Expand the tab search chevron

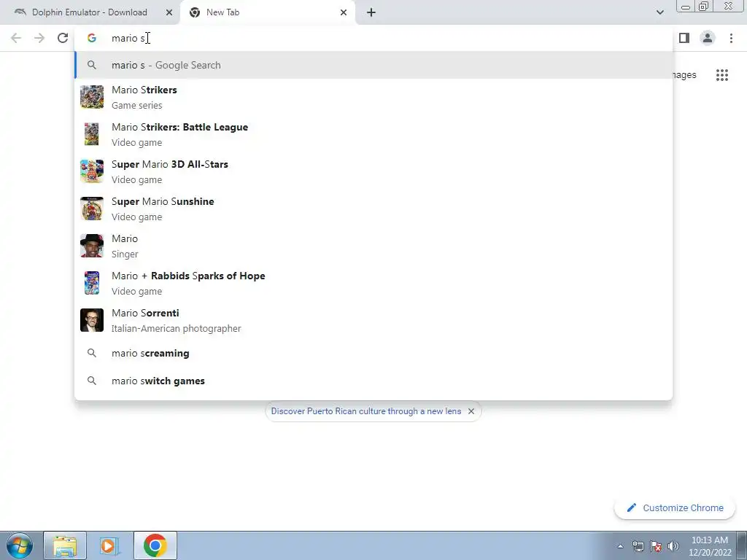point(659,12)
